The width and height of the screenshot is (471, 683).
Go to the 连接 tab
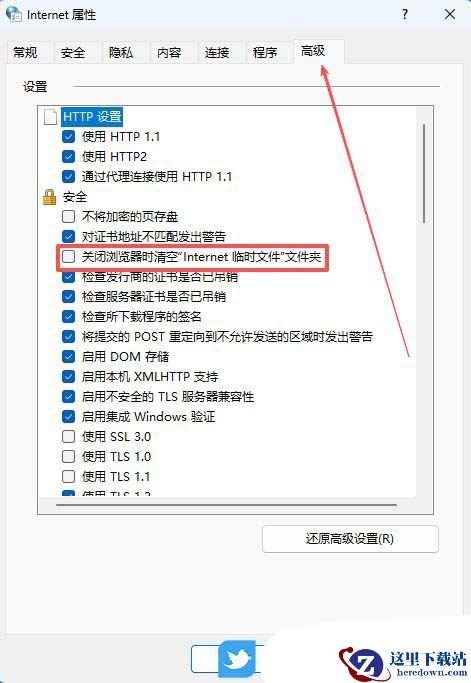217,53
